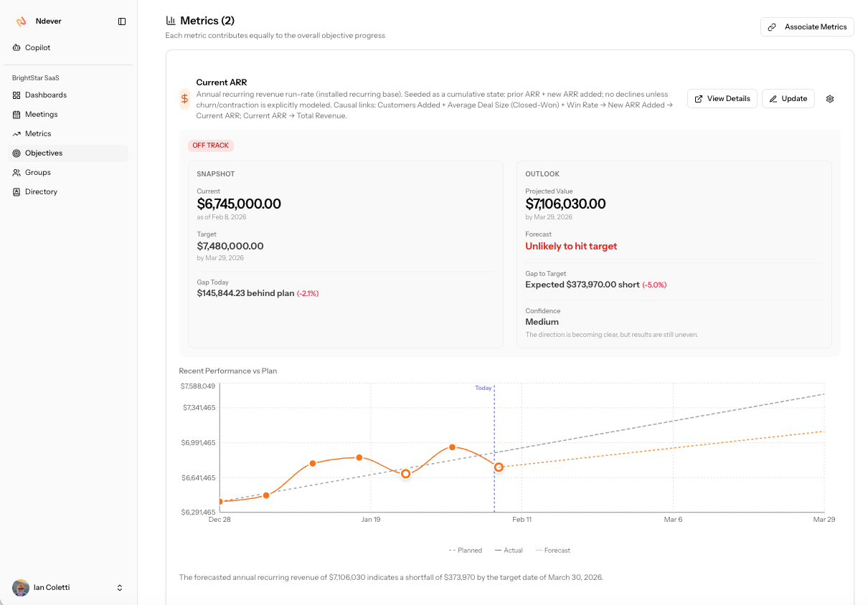The width and height of the screenshot is (868, 605).
Task: Click the hollow data point at Today line
Action: [x=499, y=467]
